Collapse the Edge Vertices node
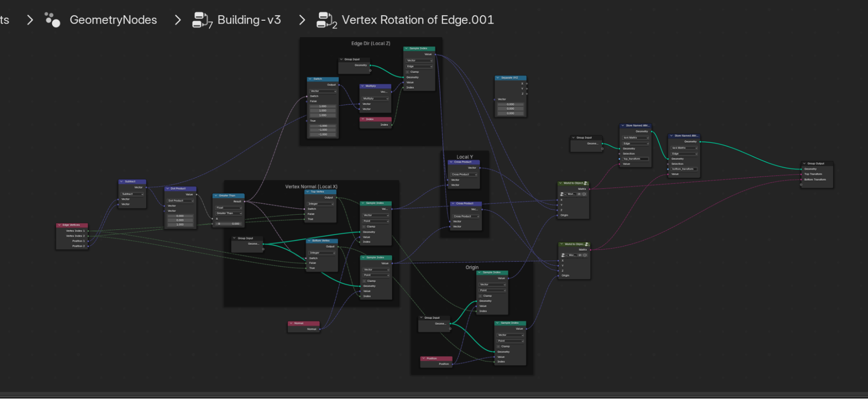The image size is (868, 399). click(x=59, y=225)
